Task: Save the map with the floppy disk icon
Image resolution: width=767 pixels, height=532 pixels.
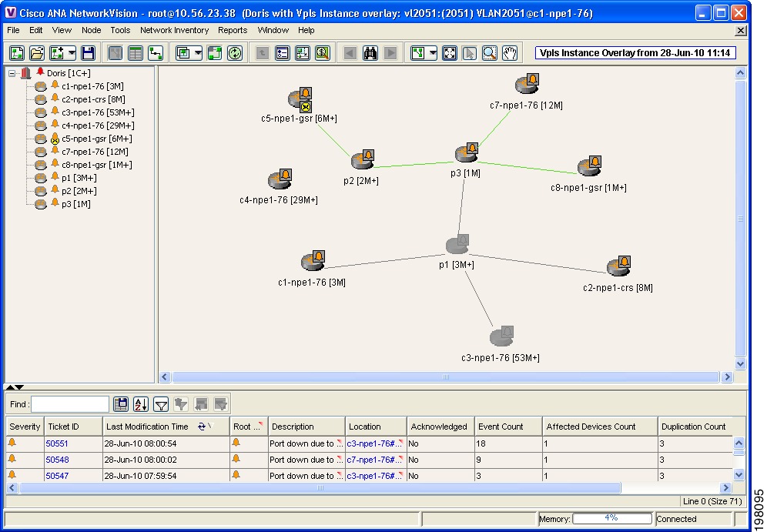Action: coord(88,53)
